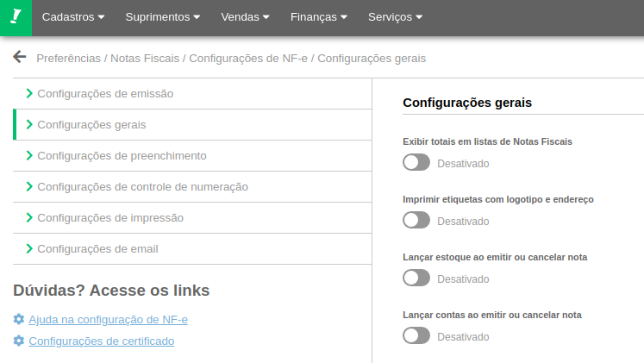Expand the Suprimentos menu
The image size is (644, 363).
(x=162, y=17)
